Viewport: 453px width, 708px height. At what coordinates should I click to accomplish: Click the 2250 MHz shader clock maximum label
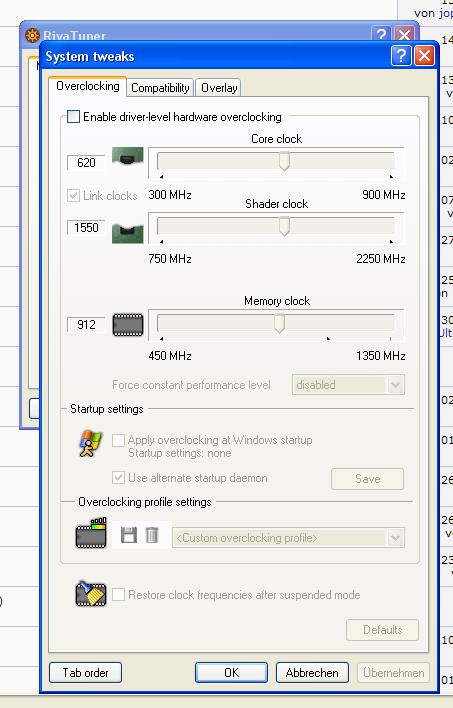381,259
